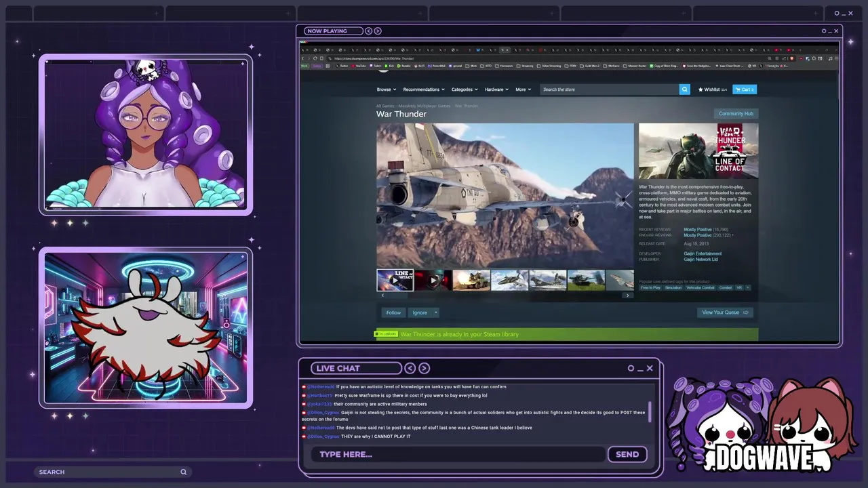Open the Rumble bookmark
Viewport: 868px width, 488px height.
click(404, 66)
